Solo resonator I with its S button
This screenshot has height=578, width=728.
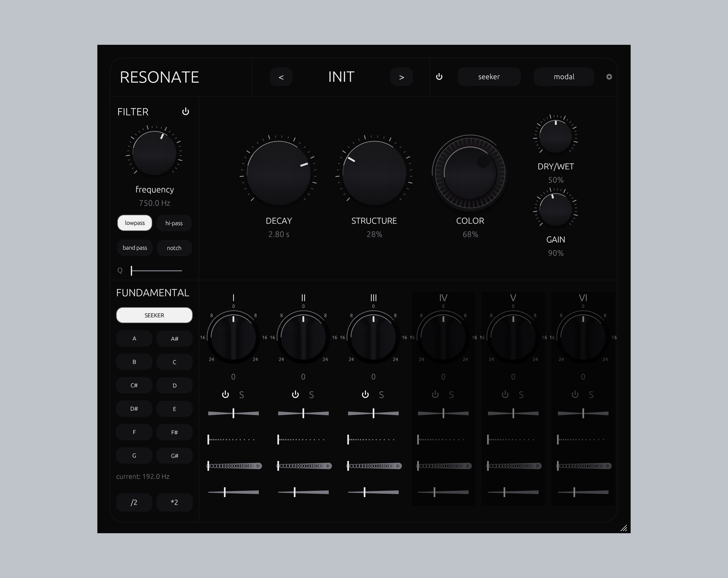point(242,394)
